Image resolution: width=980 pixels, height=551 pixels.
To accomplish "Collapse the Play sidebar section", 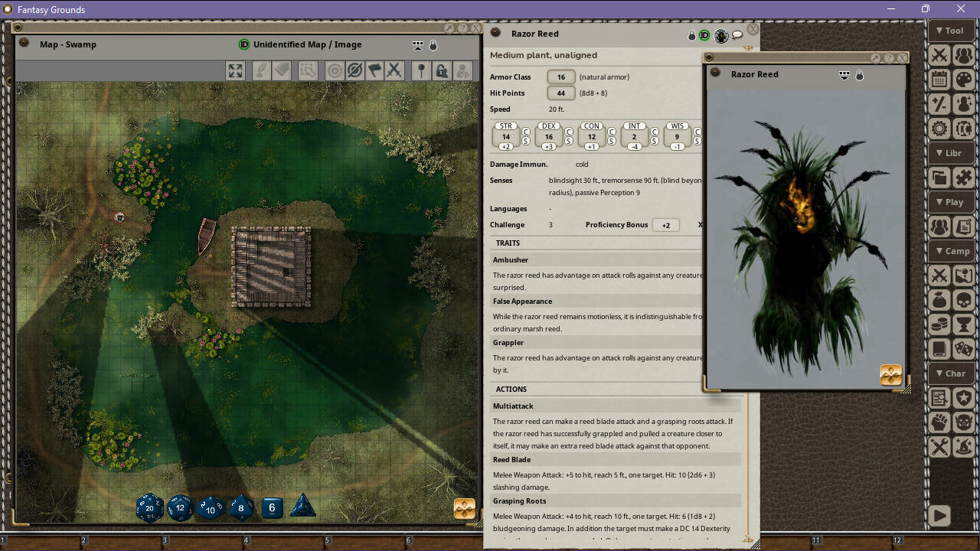I will click(x=951, y=202).
